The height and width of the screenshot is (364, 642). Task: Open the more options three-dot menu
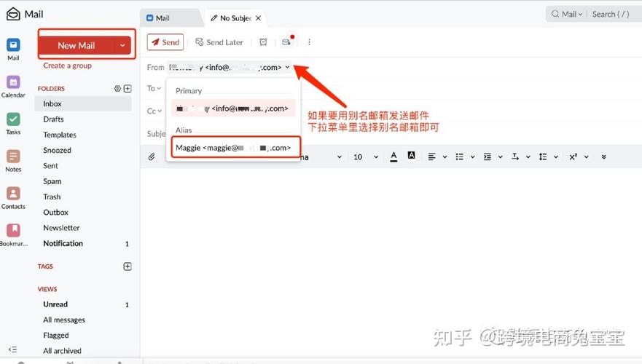(x=309, y=42)
